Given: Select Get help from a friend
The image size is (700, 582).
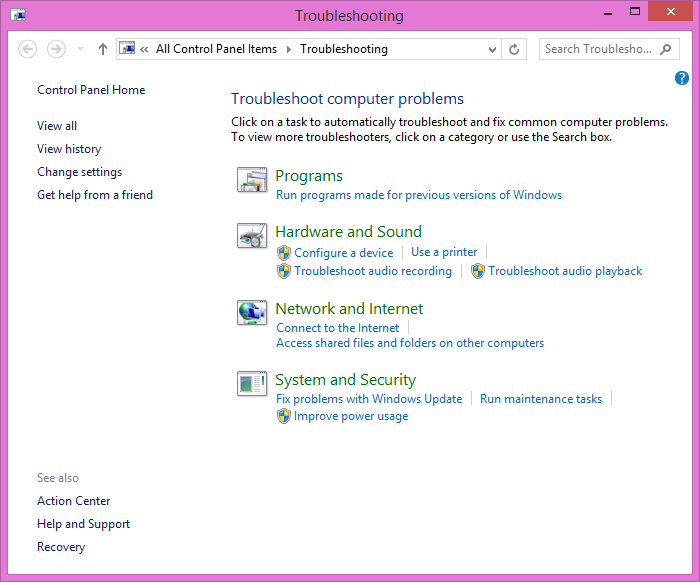Looking at the screenshot, I should pyautogui.click(x=95, y=195).
